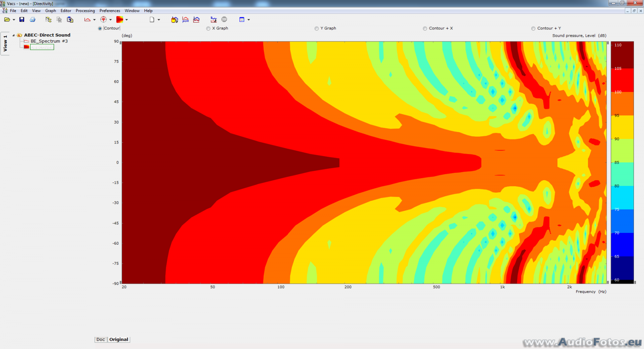The image size is (644, 349).
Task: Click the paste toolbar icon
Action: pos(70,19)
